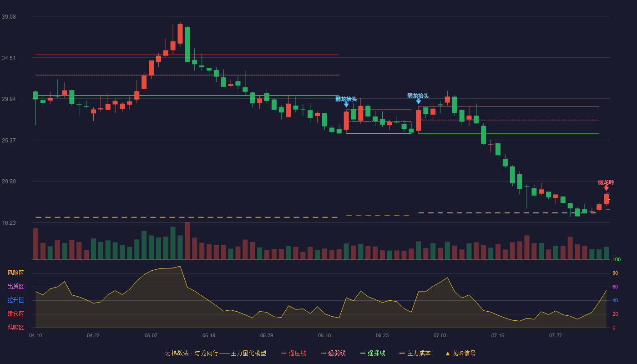Click the 06-23 date label

click(382, 335)
